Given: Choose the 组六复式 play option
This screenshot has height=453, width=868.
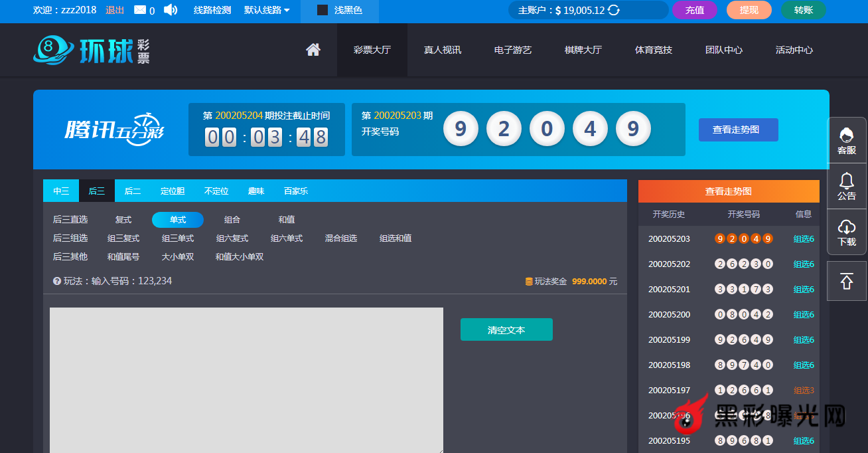Looking at the screenshot, I should [232, 238].
